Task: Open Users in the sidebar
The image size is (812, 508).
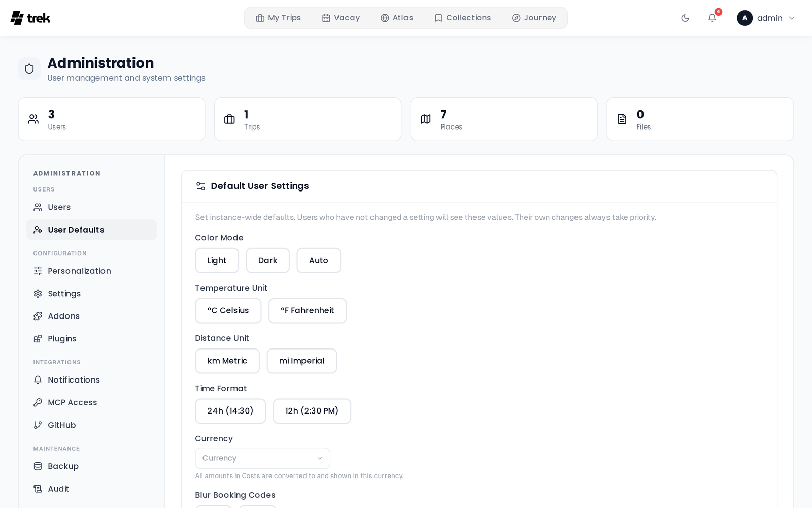Action: [91, 207]
